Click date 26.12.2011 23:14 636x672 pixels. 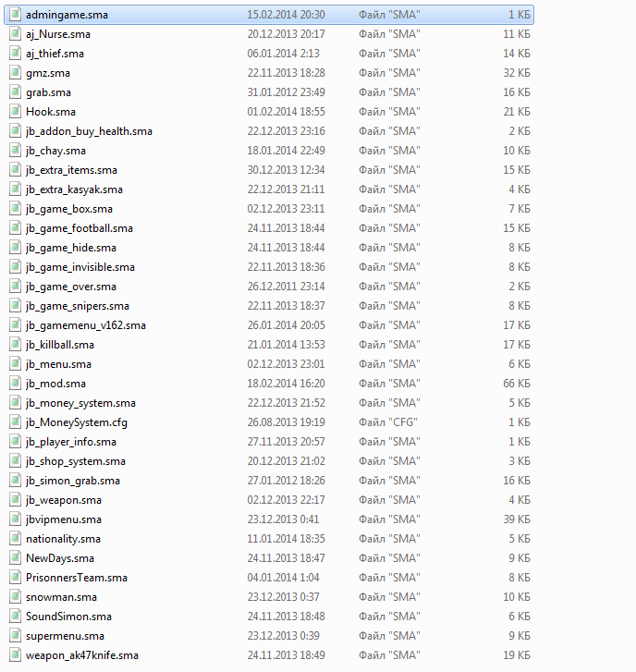[286, 287]
